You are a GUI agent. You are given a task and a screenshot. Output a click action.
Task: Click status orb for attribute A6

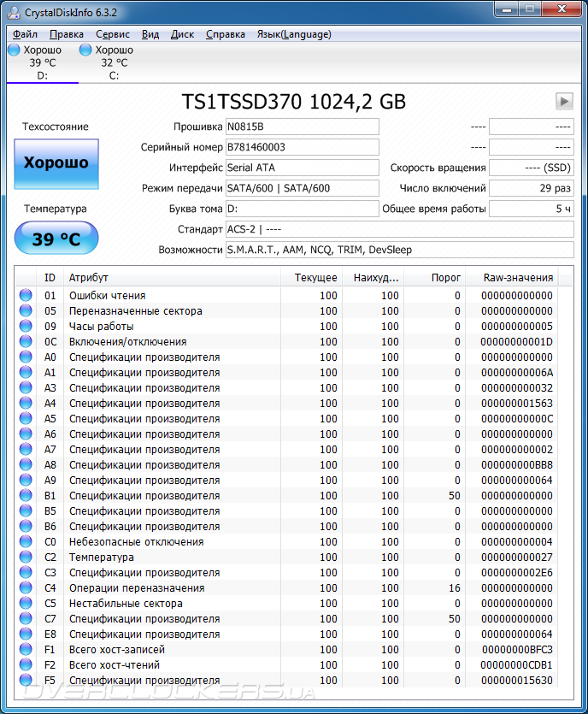click(26, 434)
